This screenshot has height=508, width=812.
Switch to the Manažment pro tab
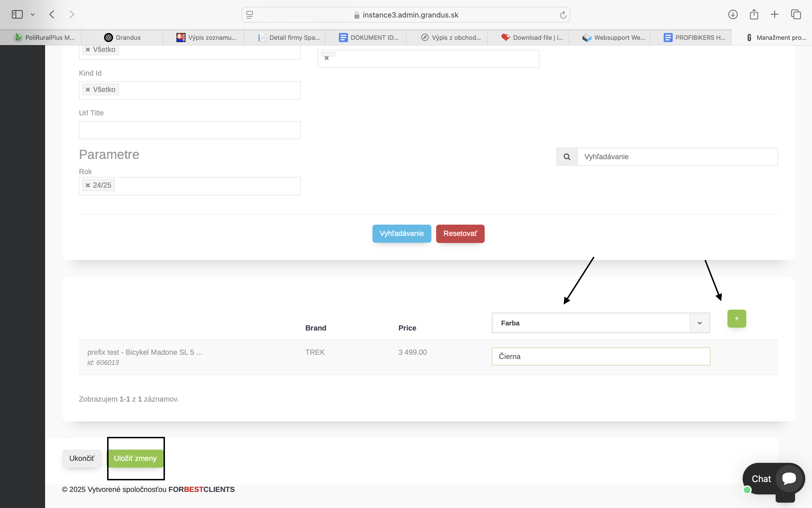pos(772,37)
